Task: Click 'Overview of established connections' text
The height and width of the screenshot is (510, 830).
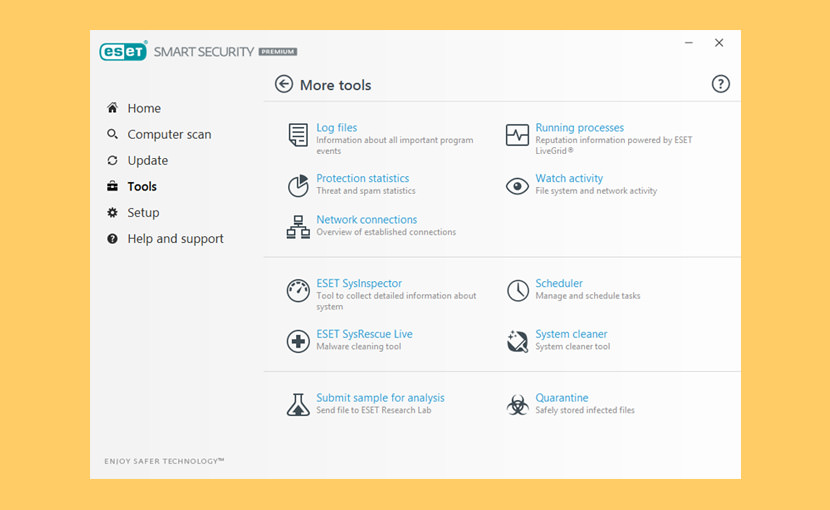Action: point(386,232)
